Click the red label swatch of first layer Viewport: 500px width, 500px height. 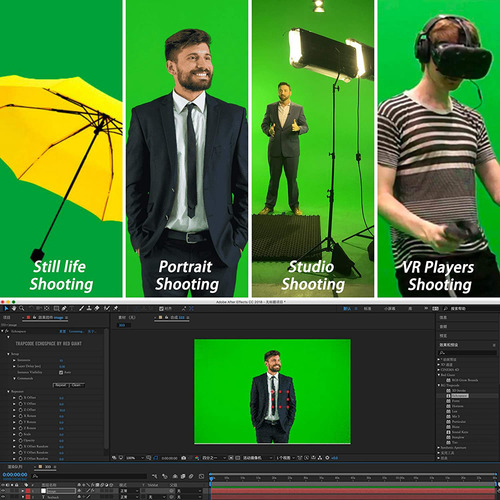pos(28,491)
